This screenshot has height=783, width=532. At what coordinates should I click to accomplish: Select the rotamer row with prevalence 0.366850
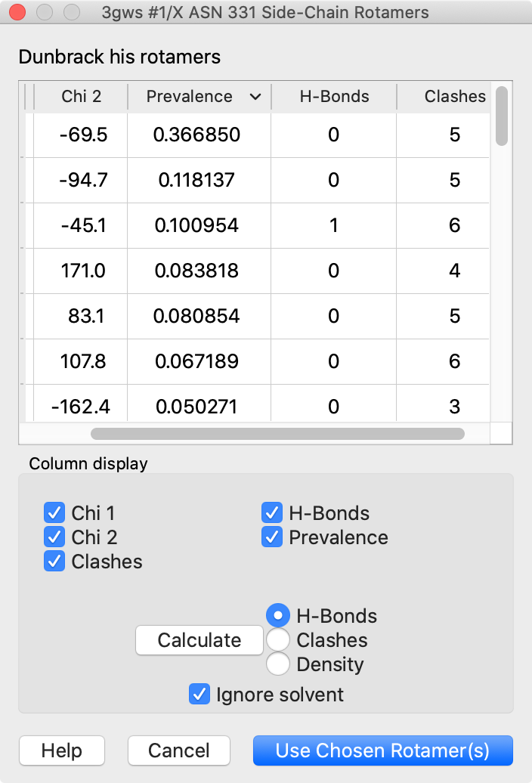[x=196, y=135]
